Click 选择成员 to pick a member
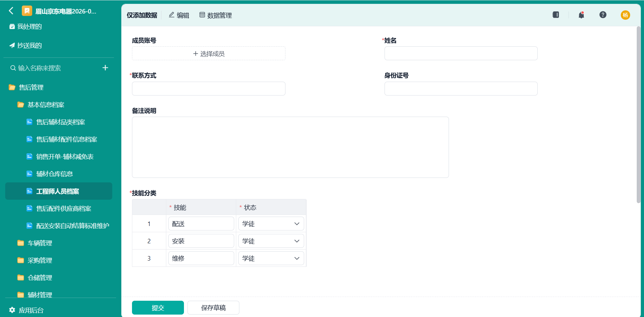Screen dimensions: 644x317 [209, 54]
